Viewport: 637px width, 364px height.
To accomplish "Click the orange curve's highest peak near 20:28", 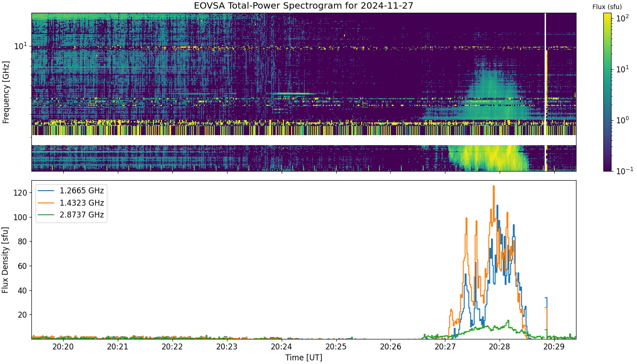I will (494, 186).
